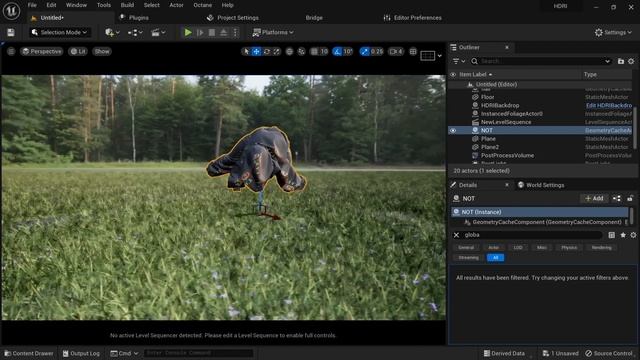Screen dimensions: 640x360
Task: Click the viewport layout grid icon
Action: pos(413,51)
